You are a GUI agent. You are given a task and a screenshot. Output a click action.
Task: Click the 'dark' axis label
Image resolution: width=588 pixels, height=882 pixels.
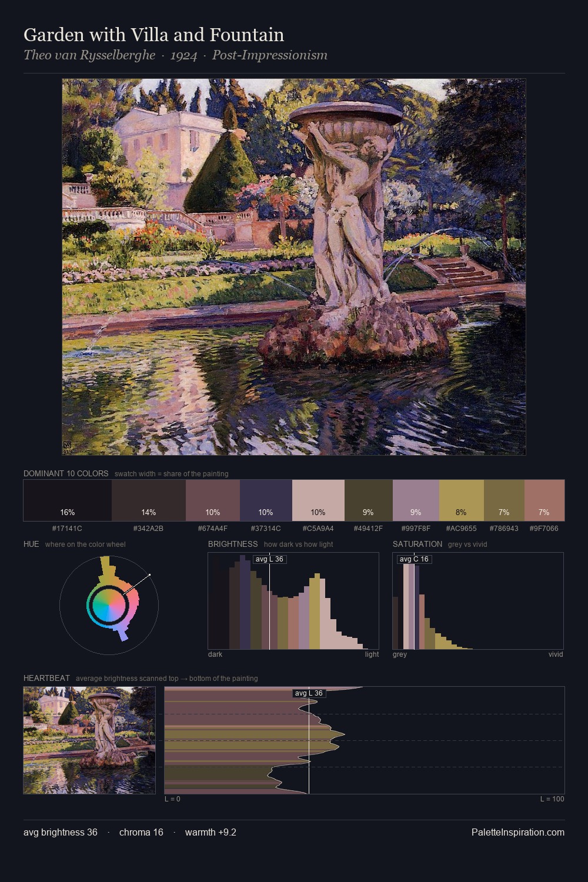[x=215, y=654]
